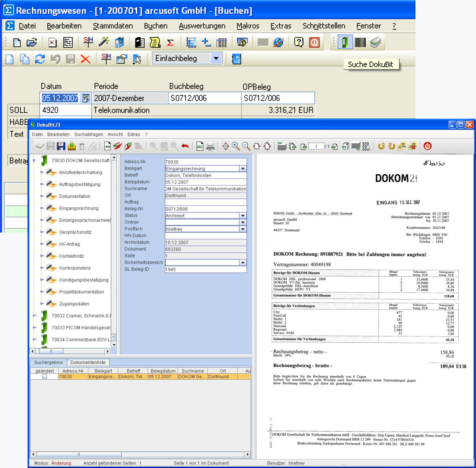Image resolution: width=476 pixels, height=468 pixels.
Task: Click the barcode icon in the toolbar
Action: [360, 42]
